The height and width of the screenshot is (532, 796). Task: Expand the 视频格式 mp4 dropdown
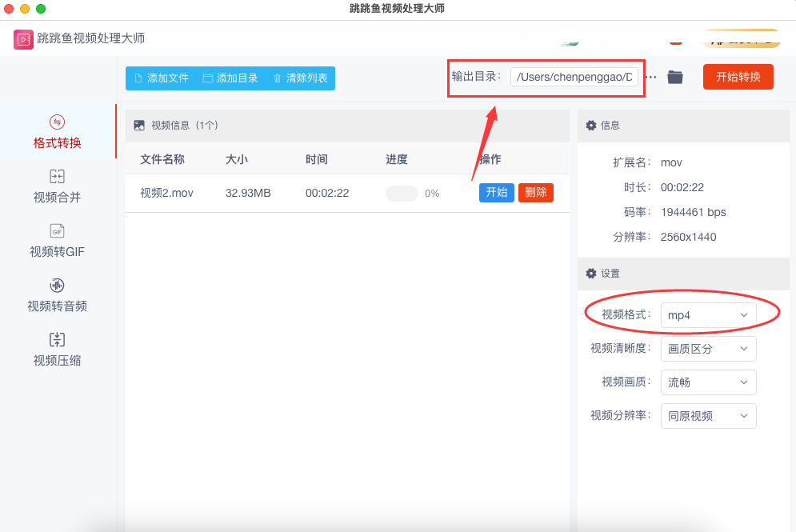708,315
